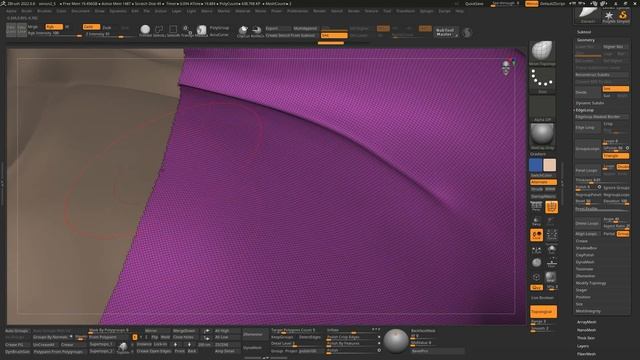Open the MatCap Gray material selector
This screenshot has width=640, height=360.
pyautogui.click(x=542, y=136)
